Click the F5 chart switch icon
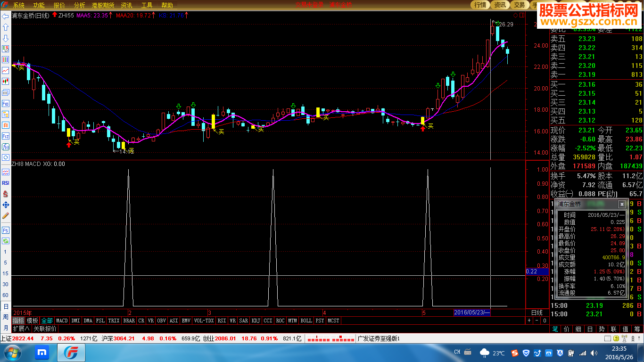Screen dimensions: 644x362 coord(6,230)
